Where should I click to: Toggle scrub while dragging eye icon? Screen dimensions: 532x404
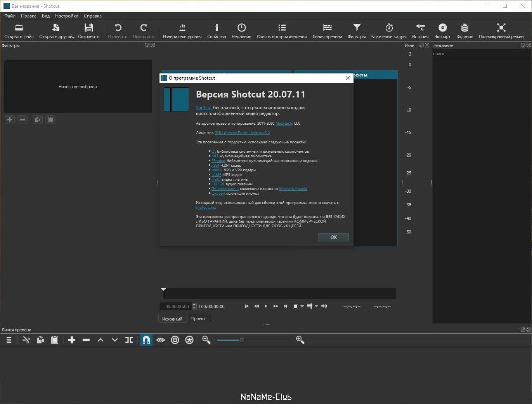[161, 340]
